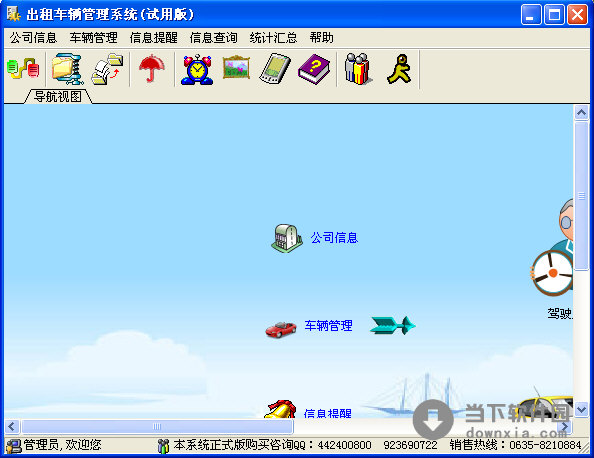This screenshot has height=458, width=594.
Task: Click the building icon beside 公司信息
Action: 287,238
